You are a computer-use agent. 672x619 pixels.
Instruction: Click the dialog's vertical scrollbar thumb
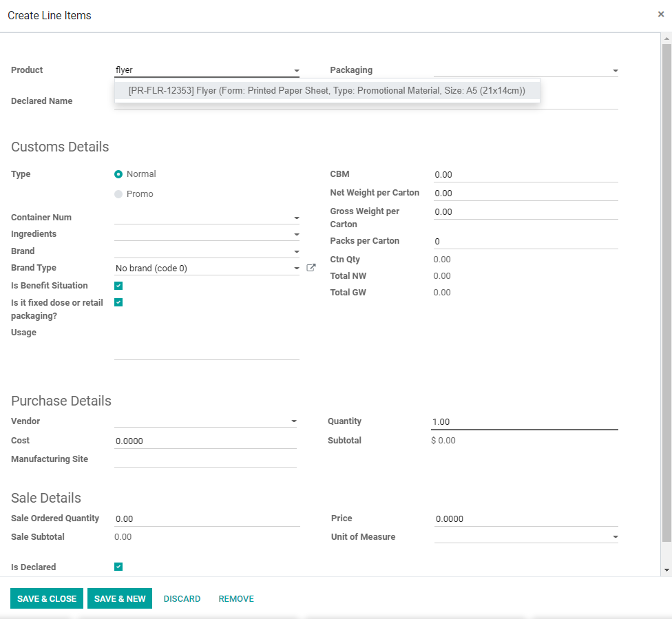pyautogui.click(x=666, y=291)
